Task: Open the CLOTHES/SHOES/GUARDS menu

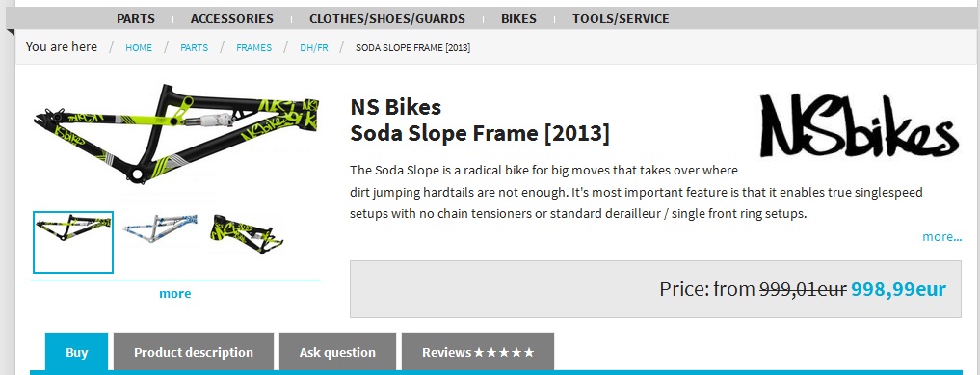Action: (x=386, y=18)
